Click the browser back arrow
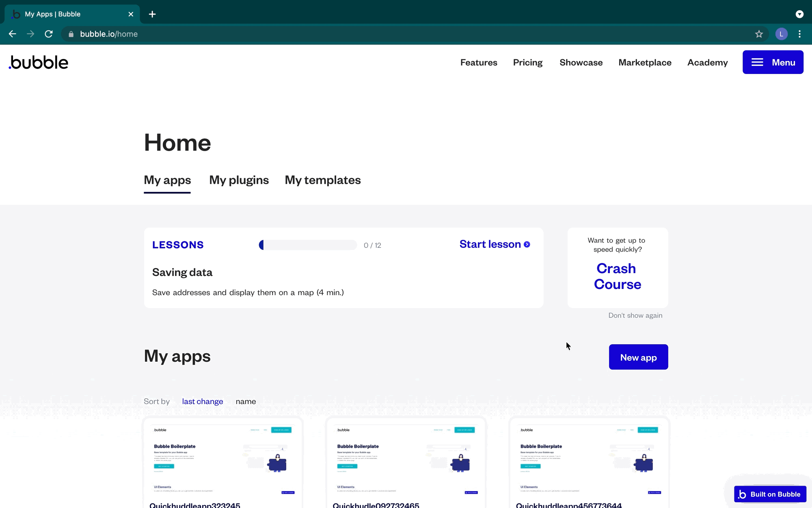812x508 pixels. tap(12, 34)
